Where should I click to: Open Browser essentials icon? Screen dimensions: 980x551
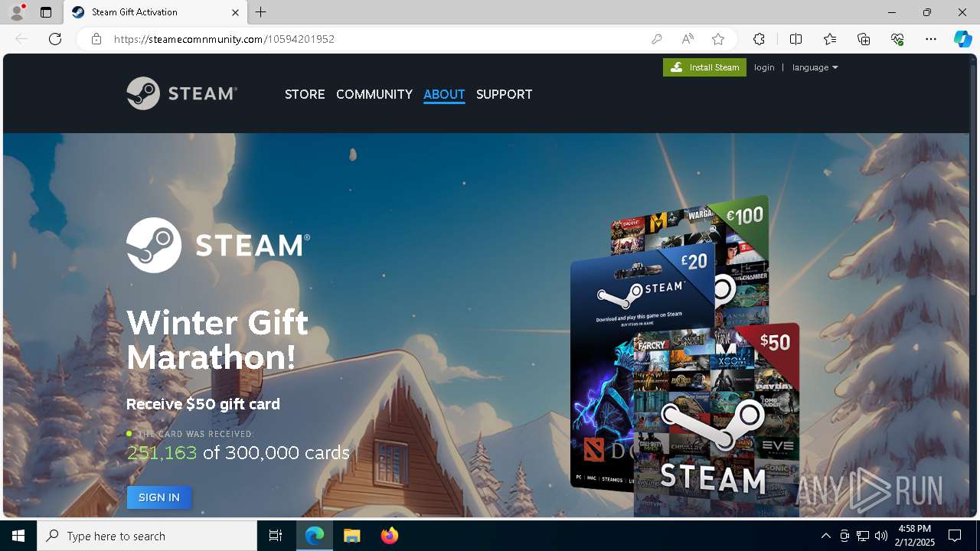pyautogui.click(x=897, y=39)
